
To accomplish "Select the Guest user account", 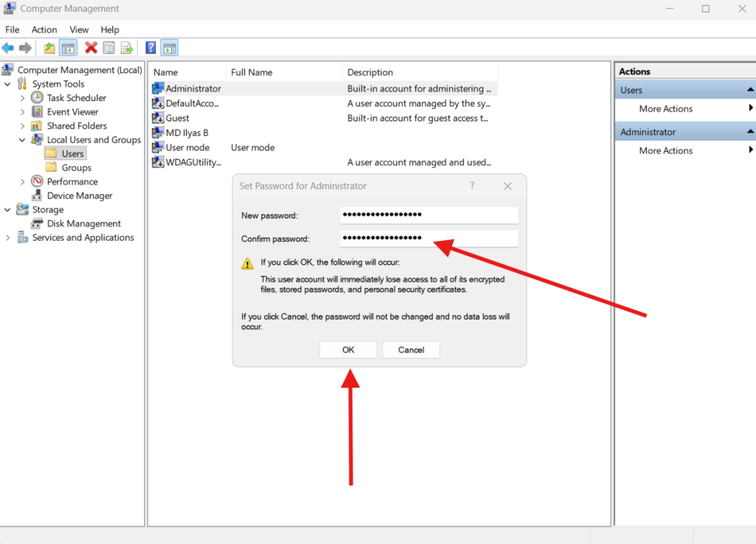I will point(177,118).
